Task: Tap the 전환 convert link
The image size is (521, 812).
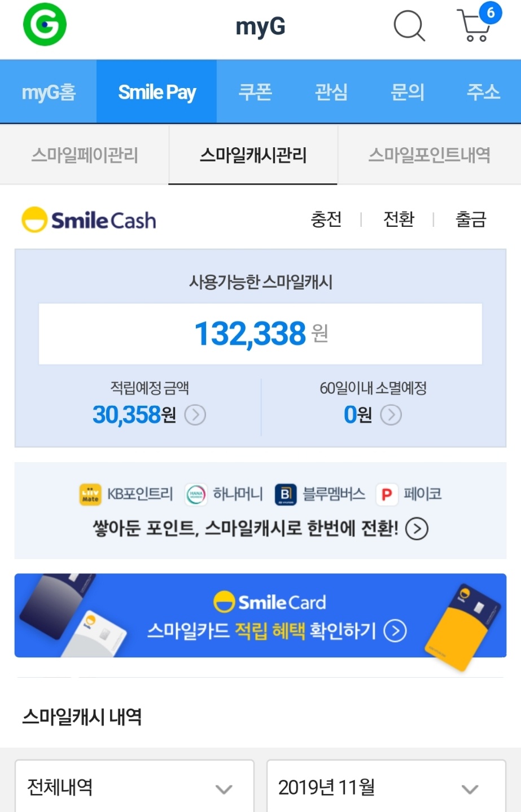Action: (399, 219)
